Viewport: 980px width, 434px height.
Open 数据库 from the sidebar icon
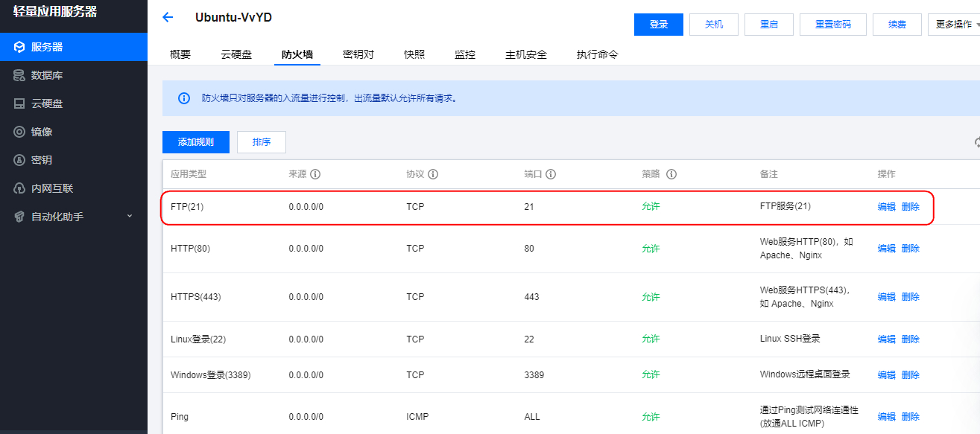pos(19,75)
